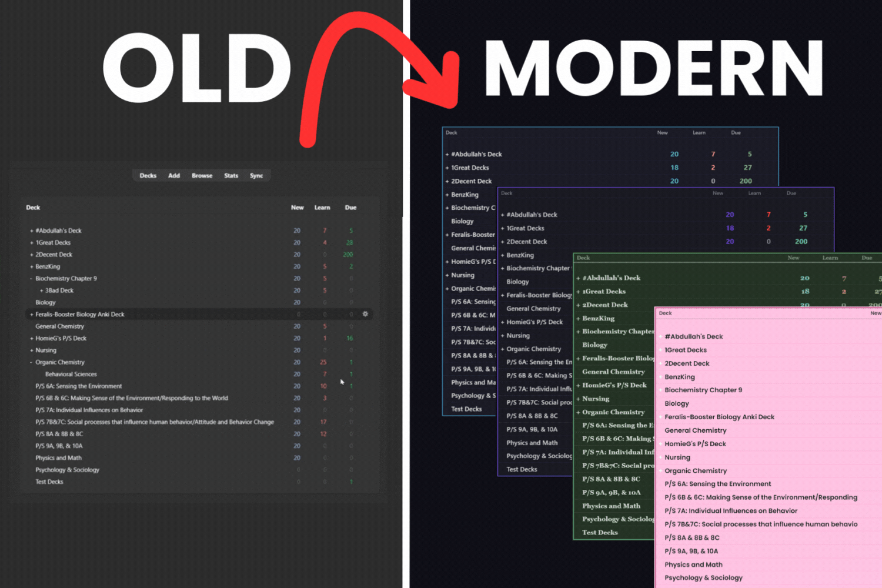882x588 pixels.
Task: Click Add in the Anki toolbar
Action: click(x=174, y=176)
